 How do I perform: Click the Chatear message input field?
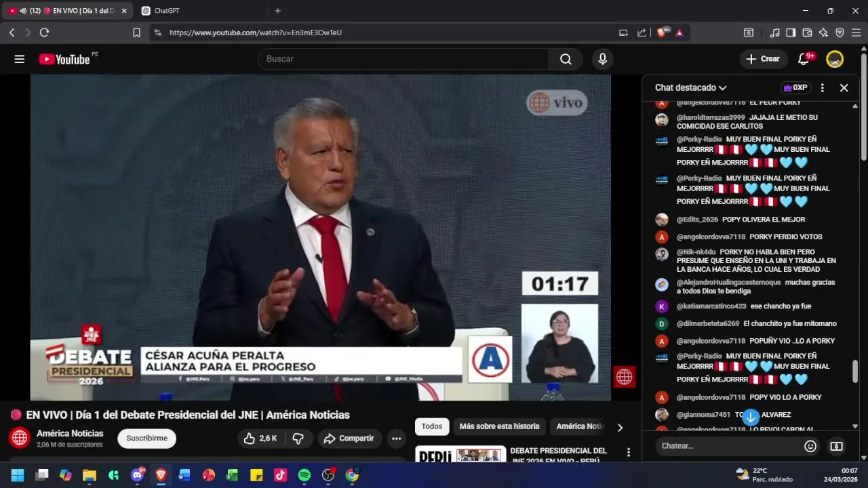pos(730,446)
